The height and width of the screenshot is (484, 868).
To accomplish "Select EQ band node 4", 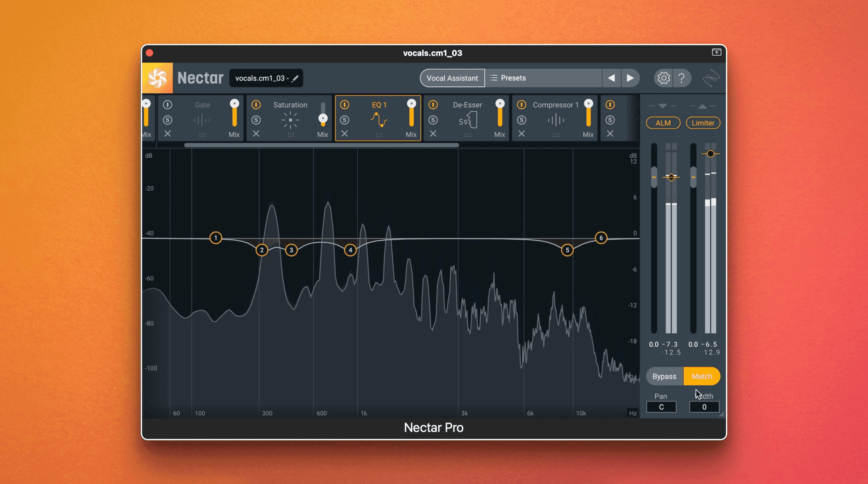I will 350,250.
